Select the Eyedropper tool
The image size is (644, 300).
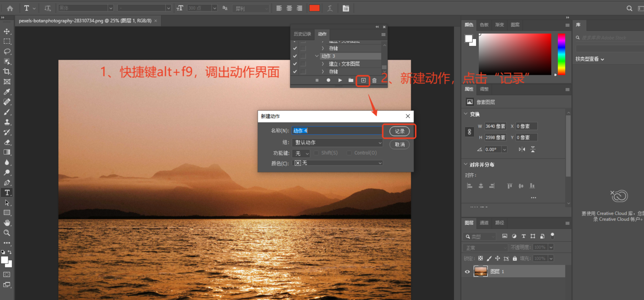click(x=7, y=92)
